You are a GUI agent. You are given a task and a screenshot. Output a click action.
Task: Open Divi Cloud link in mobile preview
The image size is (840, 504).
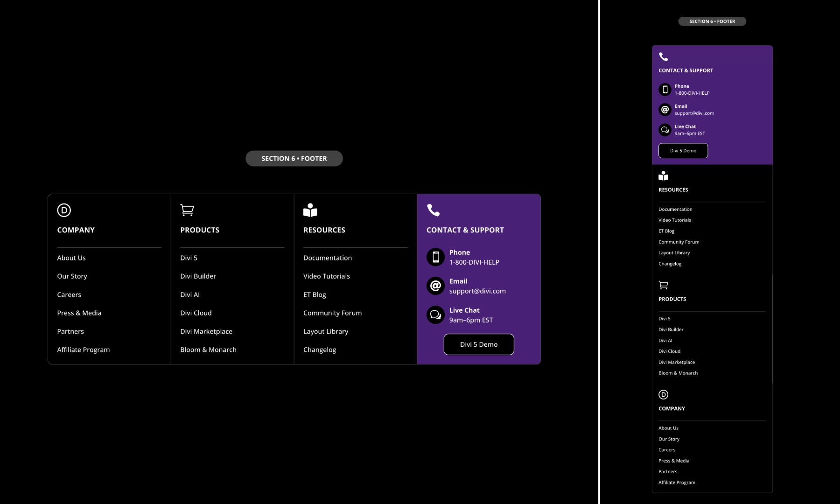point(670,351)
